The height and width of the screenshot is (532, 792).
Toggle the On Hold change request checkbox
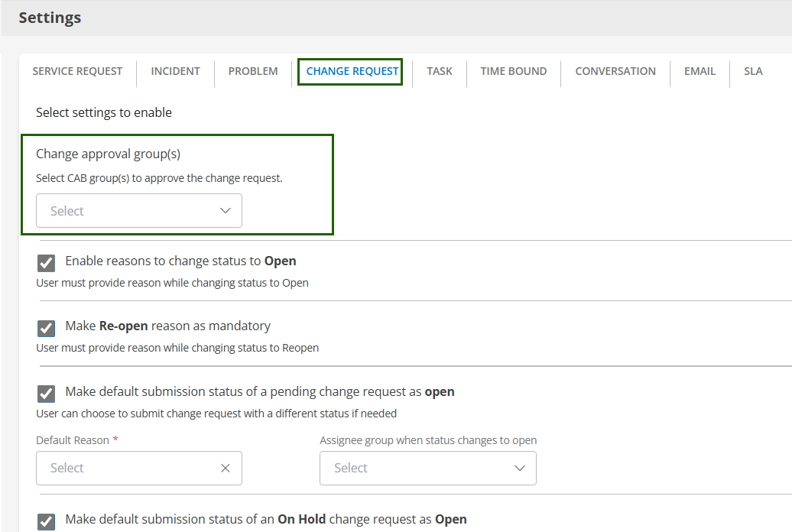[47, 521]
